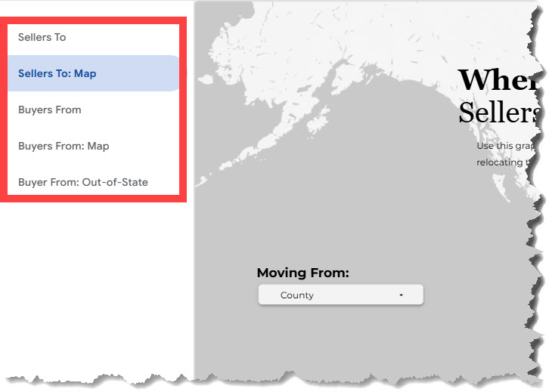Click the word "County" in the selector

pyautogui.click(x=296, y=295)
